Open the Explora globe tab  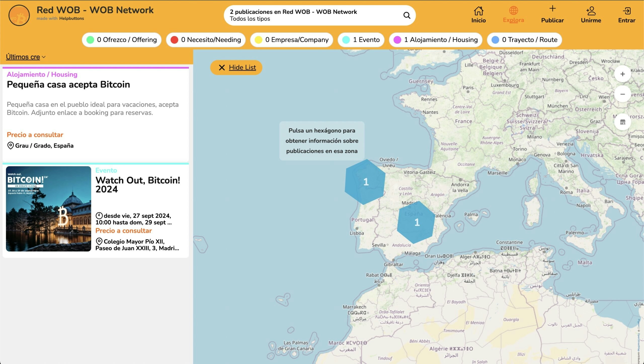click(x=513, y=11)
